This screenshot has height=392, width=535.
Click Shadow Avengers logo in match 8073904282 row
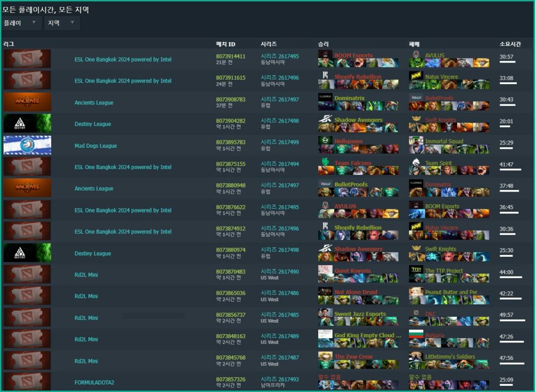coord(325,118)
